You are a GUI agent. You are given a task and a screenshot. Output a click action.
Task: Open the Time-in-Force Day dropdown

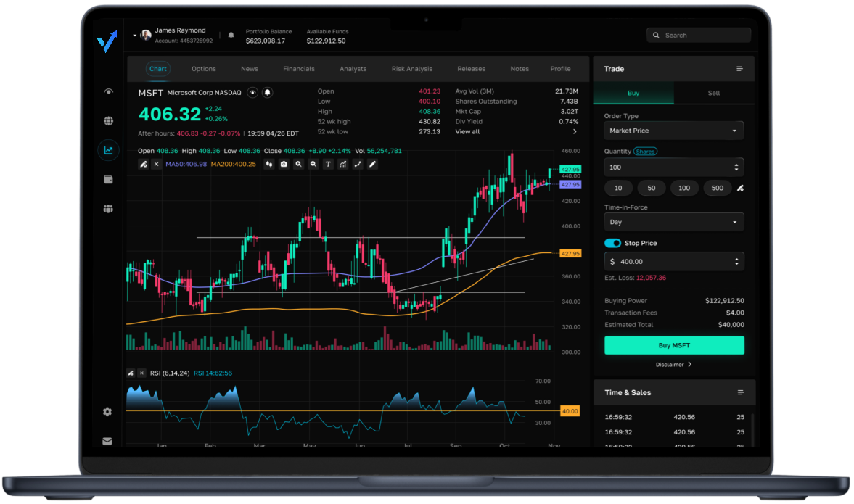click(x=674, y=222)
